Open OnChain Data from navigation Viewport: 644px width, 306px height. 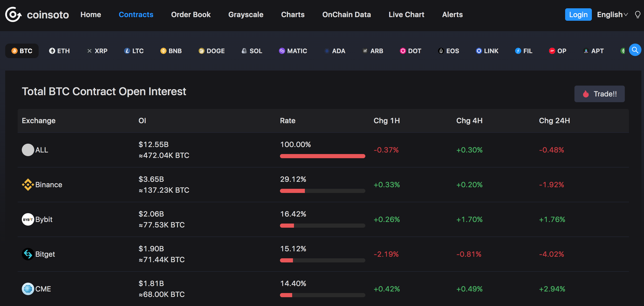click(346, 15)
